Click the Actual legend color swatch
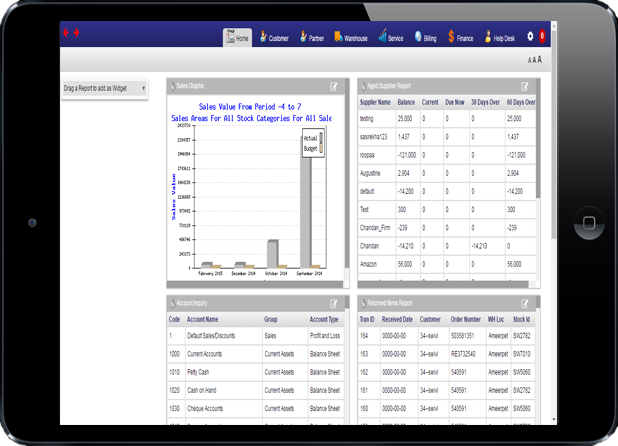This screenshot has height=446, width=618. click(319, 140)
